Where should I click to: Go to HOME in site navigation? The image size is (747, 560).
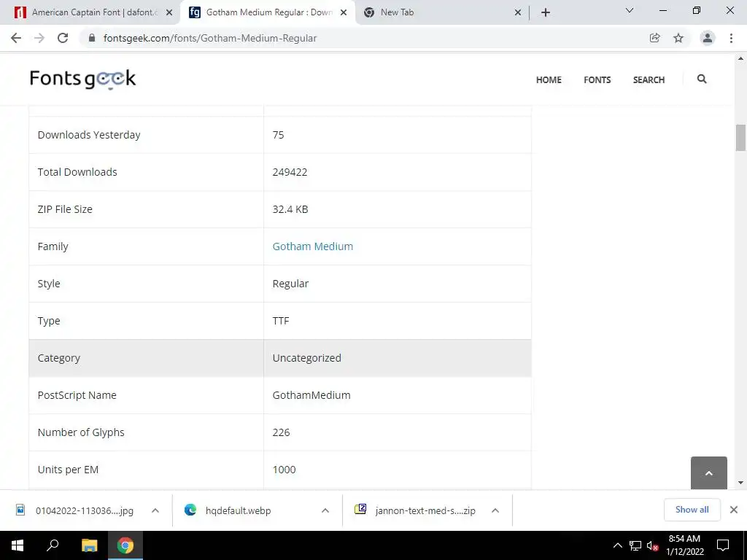coord(549,80)
